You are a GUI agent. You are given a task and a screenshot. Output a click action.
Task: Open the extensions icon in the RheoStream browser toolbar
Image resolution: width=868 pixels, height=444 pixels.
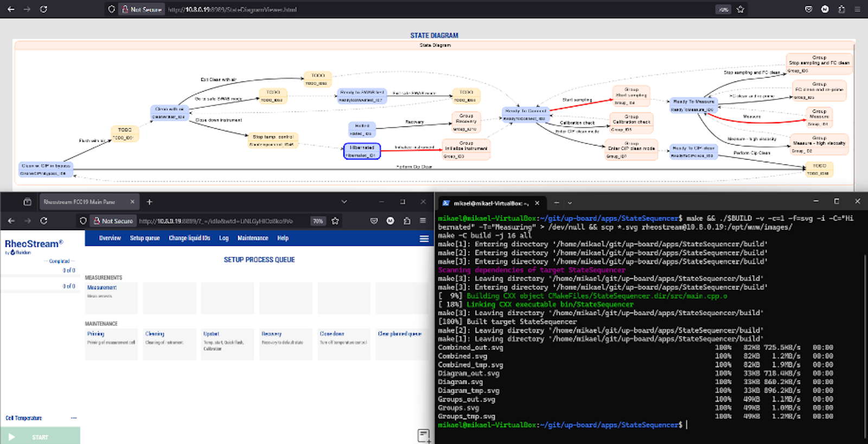point(407,221)
